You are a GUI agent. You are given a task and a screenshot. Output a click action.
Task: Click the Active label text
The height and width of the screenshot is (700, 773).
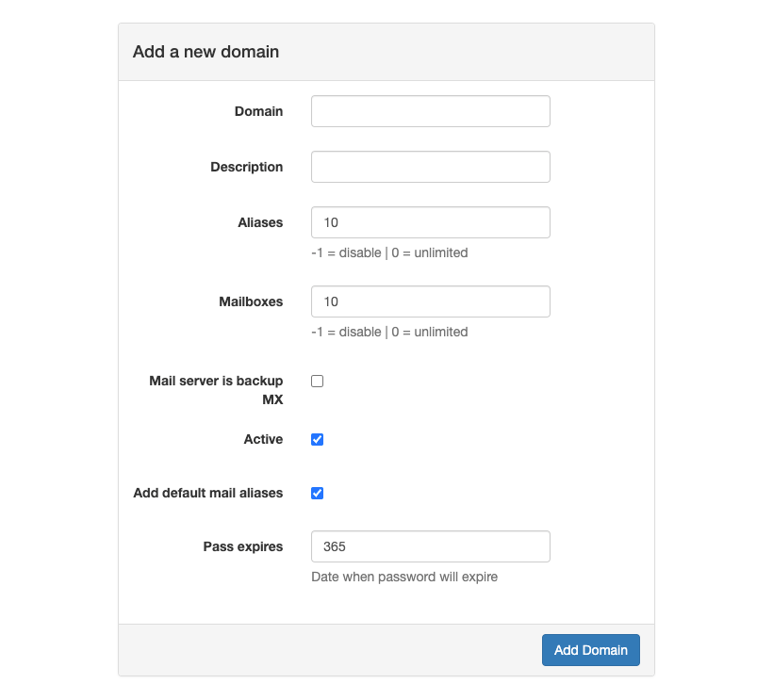click(264, 439)
